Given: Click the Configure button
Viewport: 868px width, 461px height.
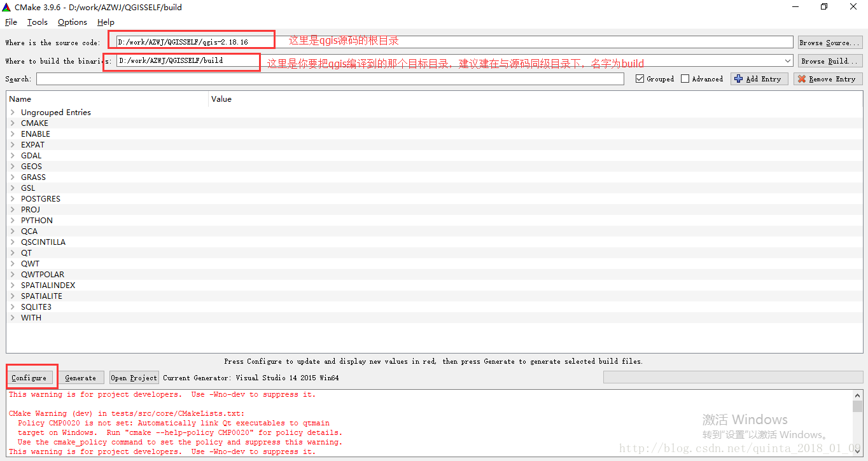Looking at the screenshot, I should tap(29, 378).
